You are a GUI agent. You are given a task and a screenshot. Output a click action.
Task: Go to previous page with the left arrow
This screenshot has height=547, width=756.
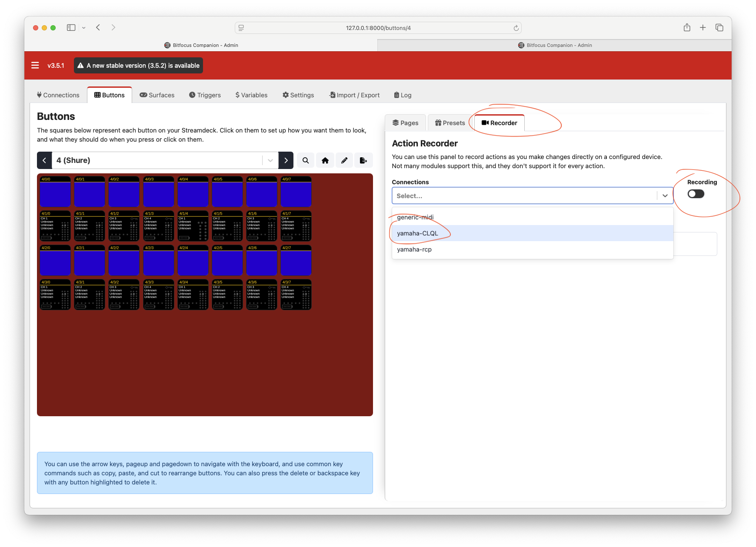tap(44, 160)
